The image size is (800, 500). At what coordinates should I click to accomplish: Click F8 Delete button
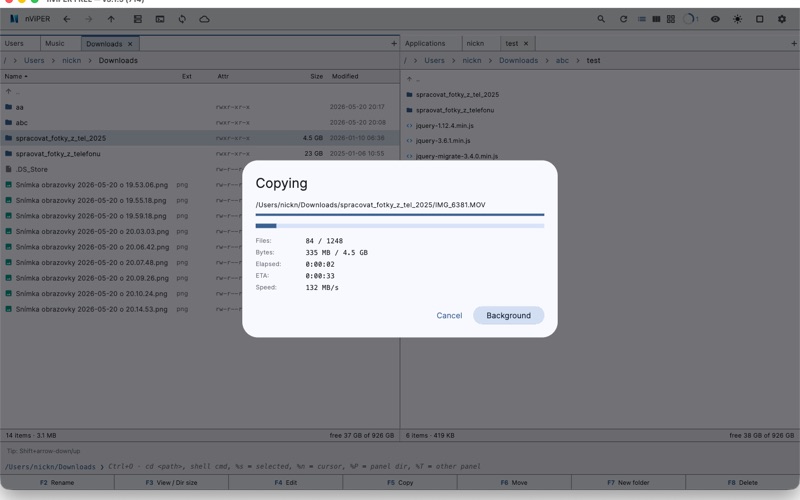coord(743,482)
